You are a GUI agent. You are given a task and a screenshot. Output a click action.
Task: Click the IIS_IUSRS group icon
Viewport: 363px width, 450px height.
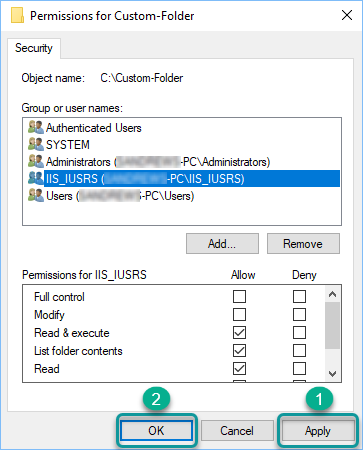click(x=36, y=178)
